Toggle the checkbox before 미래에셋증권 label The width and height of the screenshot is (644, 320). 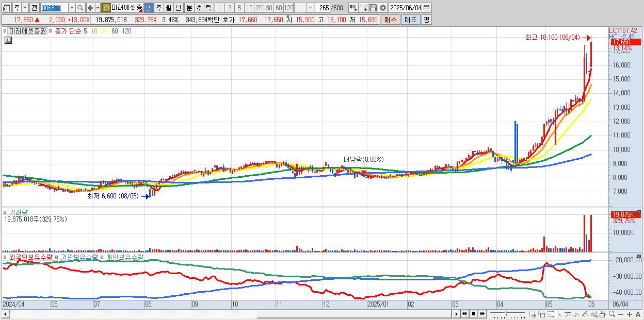[5, 31]
